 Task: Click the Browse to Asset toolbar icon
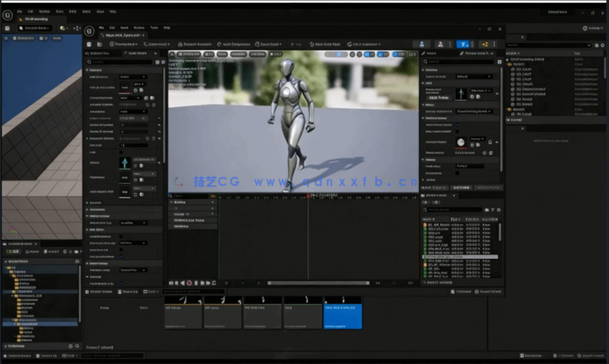pos(101,44)
